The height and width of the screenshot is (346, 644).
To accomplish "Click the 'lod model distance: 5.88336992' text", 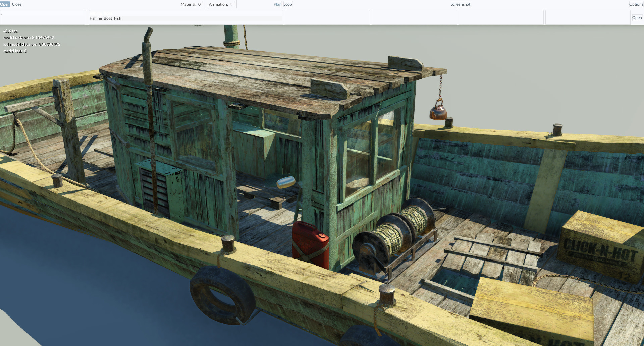I will [x=32, y=44].
